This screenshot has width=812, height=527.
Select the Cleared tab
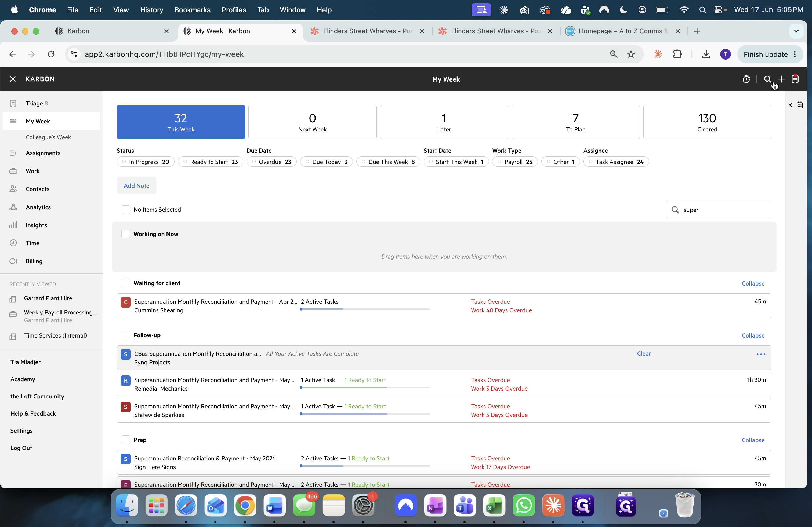coord(707,122)
